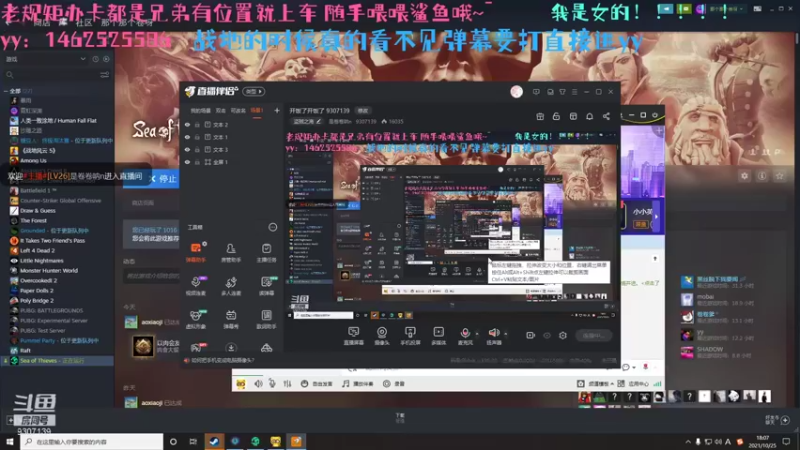800x450 pixels.
Task: Add a 摄像头 camera source
Action: pos(382,336)
